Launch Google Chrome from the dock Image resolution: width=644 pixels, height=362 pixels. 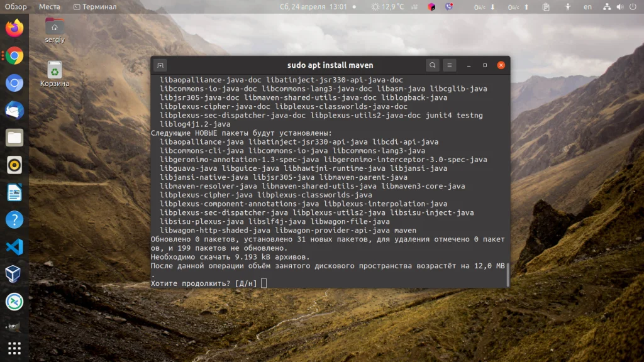click(x=14, y=55)
